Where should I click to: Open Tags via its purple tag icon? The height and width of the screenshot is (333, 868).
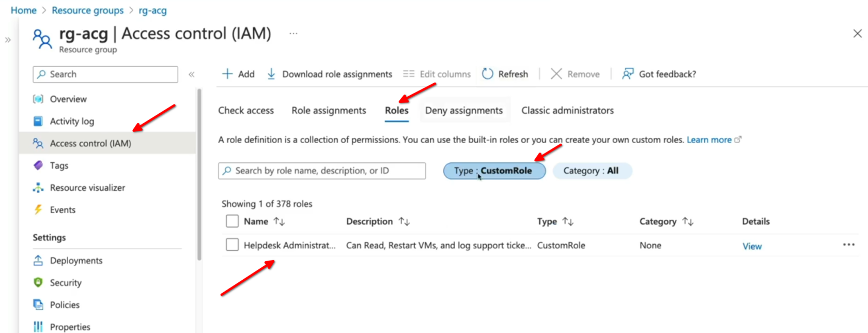pos(38,165)
